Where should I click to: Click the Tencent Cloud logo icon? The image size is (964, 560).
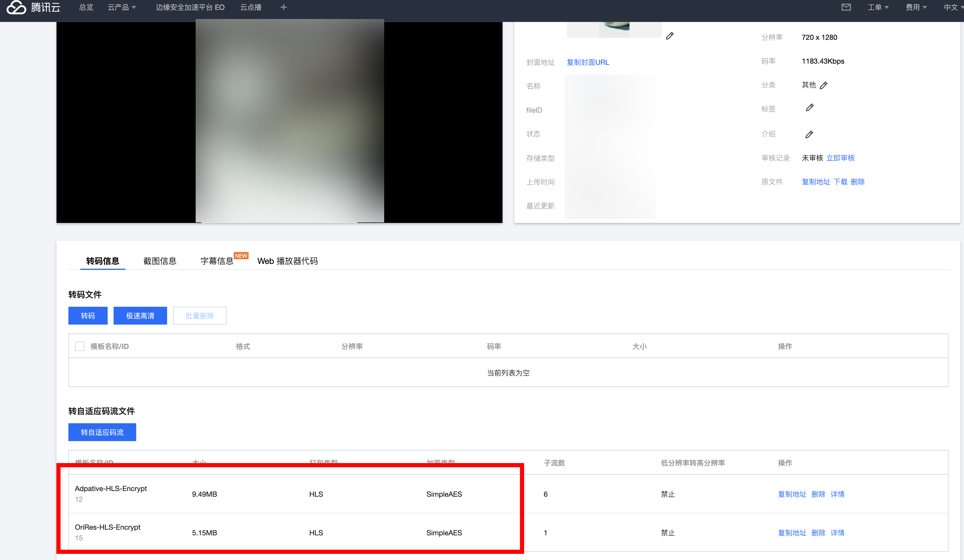coord(16,7)
